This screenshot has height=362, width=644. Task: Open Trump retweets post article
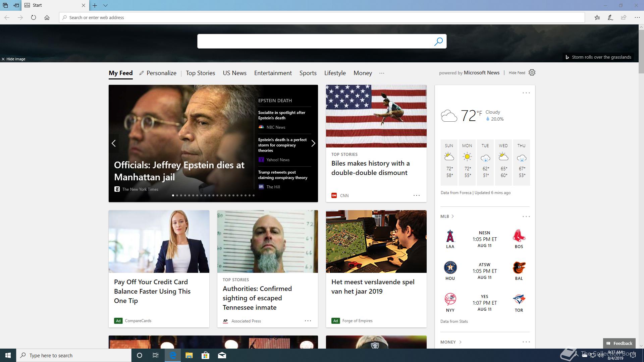[283, 175]
